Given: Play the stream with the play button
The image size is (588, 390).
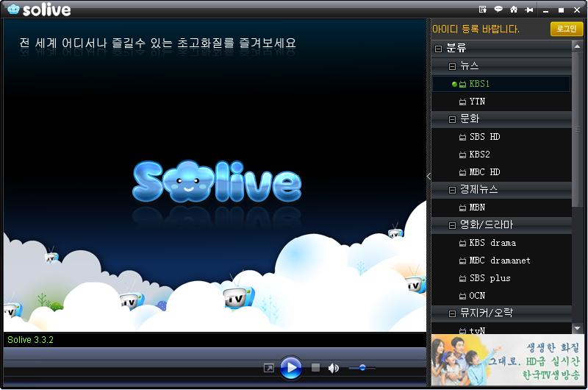Looking at the screenshot, I should [x=290, y=368].
